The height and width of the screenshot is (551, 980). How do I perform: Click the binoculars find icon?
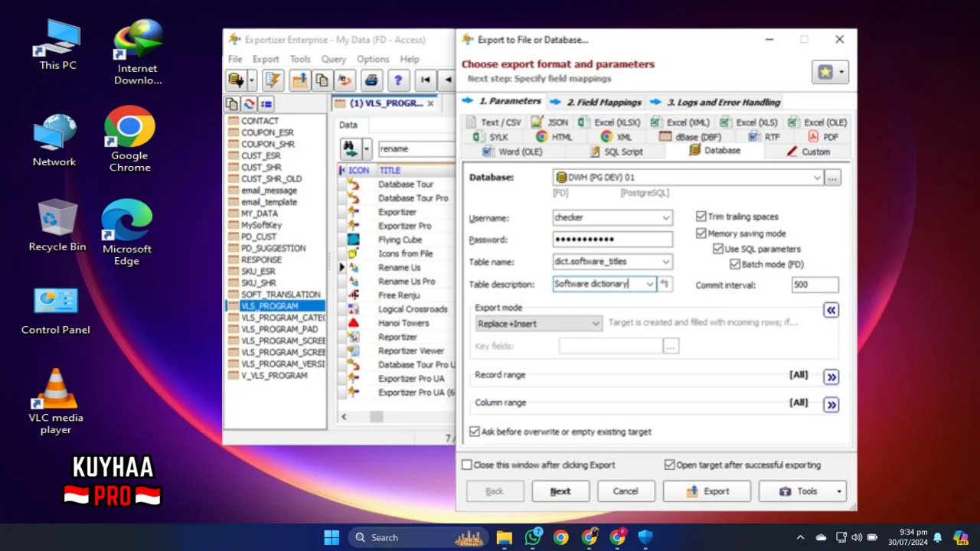(x=350, y=148)
